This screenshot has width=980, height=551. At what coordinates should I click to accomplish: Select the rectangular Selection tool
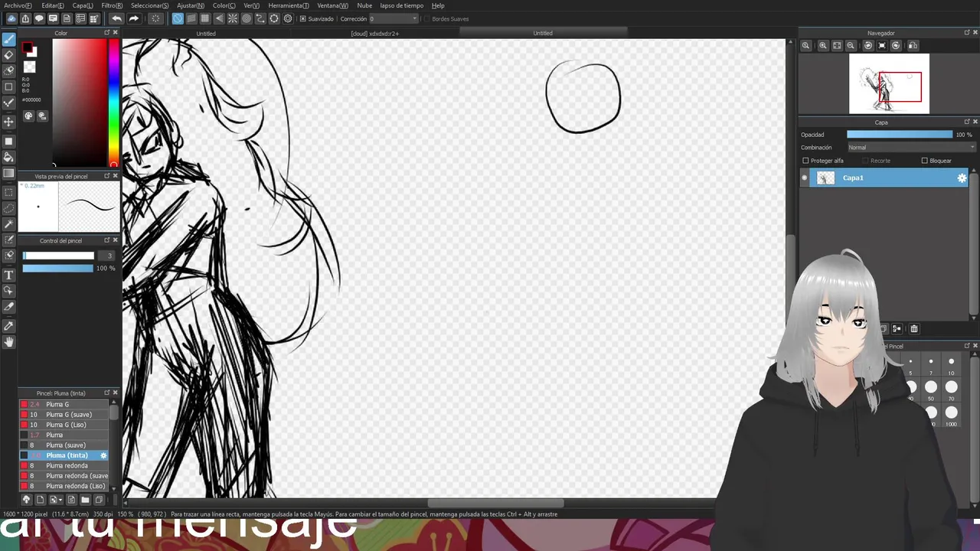coord(9,192)
